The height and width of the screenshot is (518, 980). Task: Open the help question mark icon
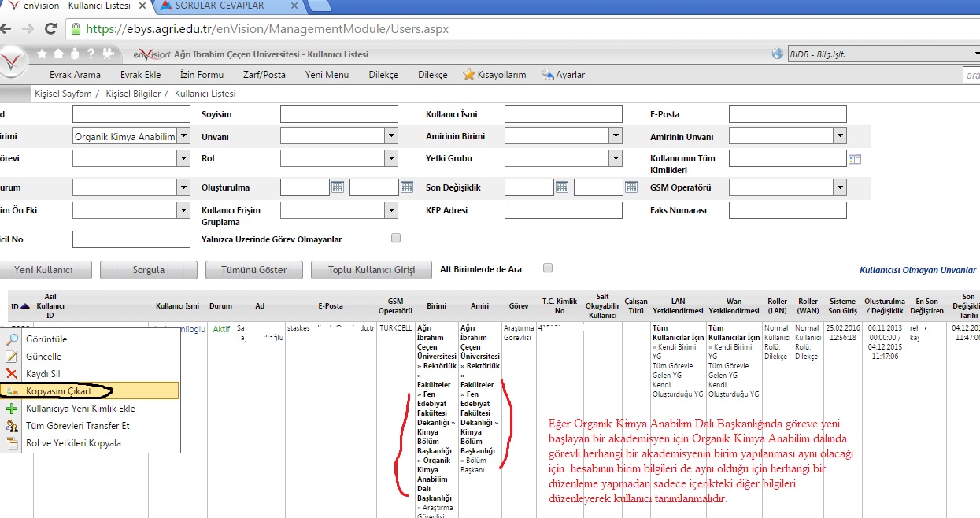[x=91, y=54]
